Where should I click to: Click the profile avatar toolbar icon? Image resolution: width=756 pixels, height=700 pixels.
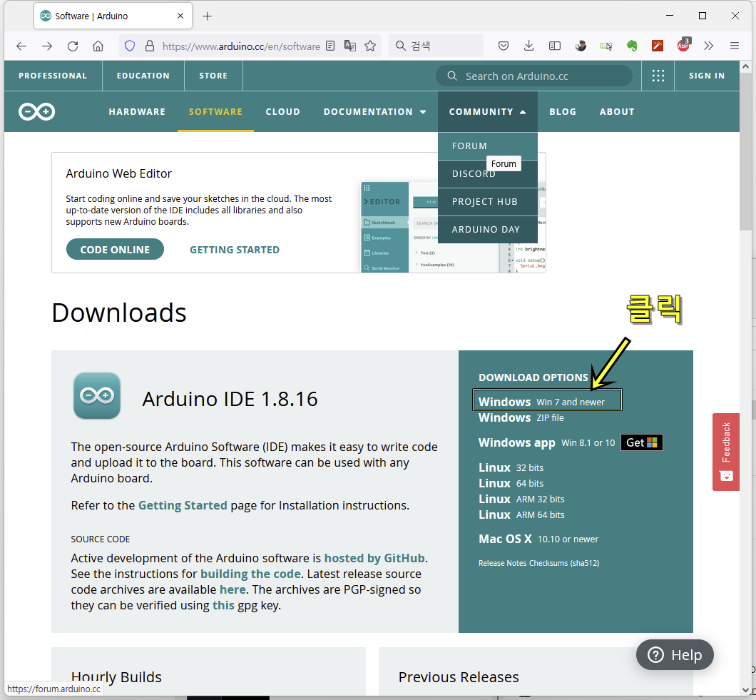[x=581, y=46]
